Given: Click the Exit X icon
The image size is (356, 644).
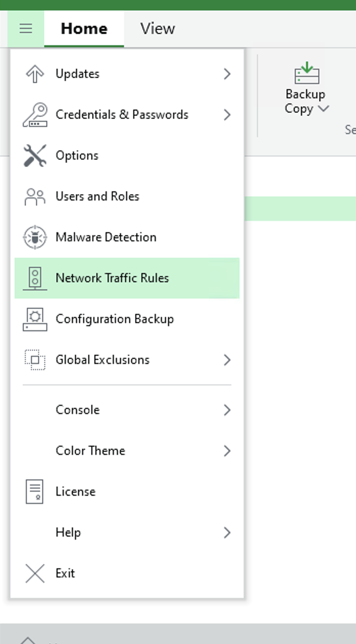Looking at the screenshot, I should (x=35, y=573).
